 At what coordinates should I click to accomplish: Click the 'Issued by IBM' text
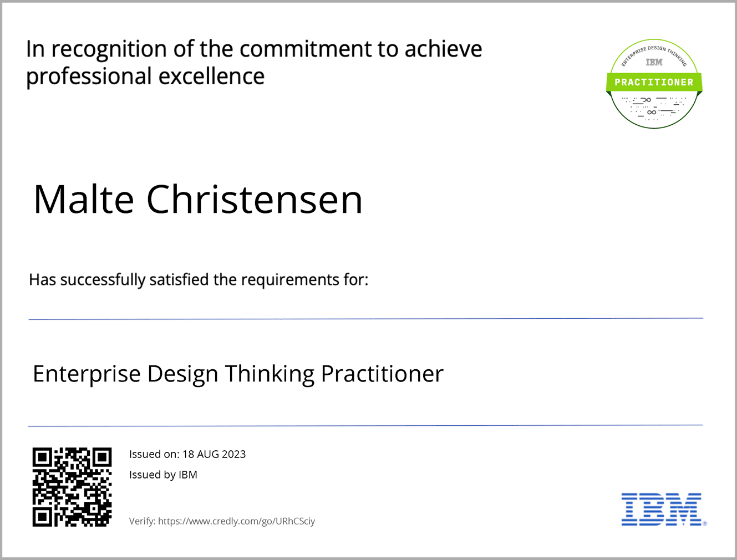pyautogui.click(x=163, y=475)
